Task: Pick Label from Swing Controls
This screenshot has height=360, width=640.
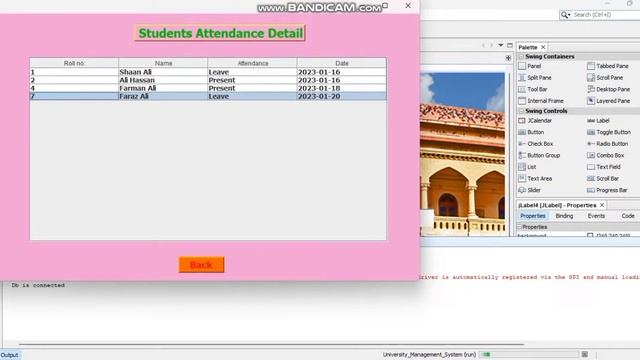Action: click(598, 121)
